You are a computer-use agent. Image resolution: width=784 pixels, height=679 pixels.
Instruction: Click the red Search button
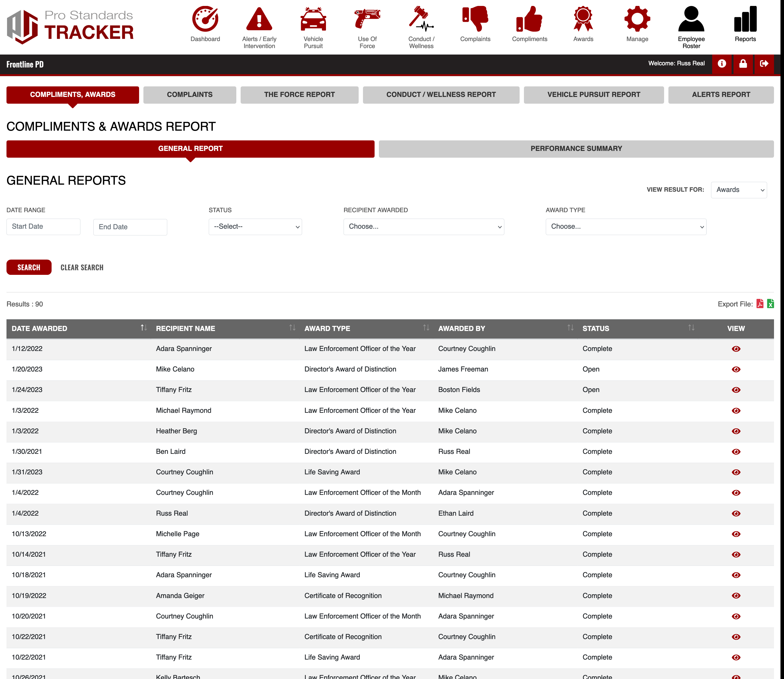coord(29,268)
